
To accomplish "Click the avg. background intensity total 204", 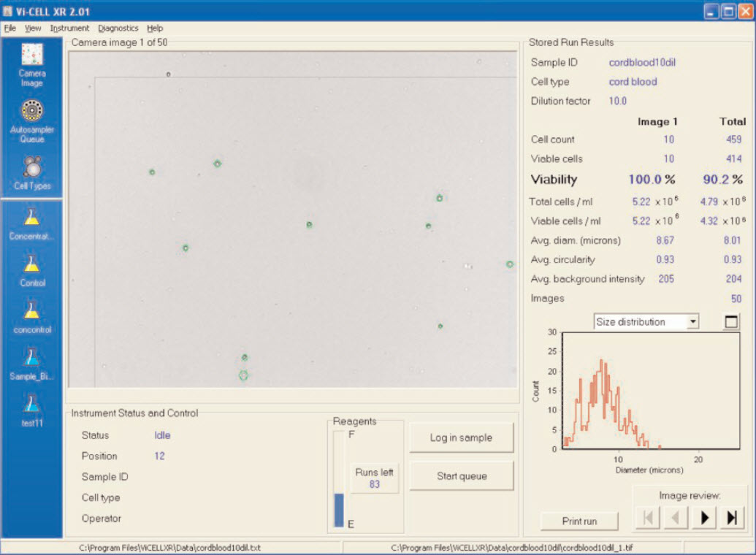I will coord(733,279).
